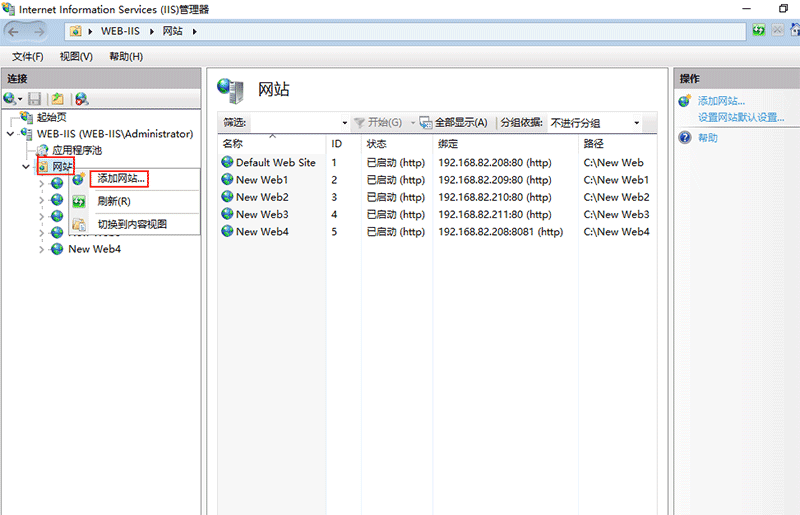Viewport: 800px width, 515px height.
Task: Click the globe icon of Default Web Site
Action: tap(227, 162)
